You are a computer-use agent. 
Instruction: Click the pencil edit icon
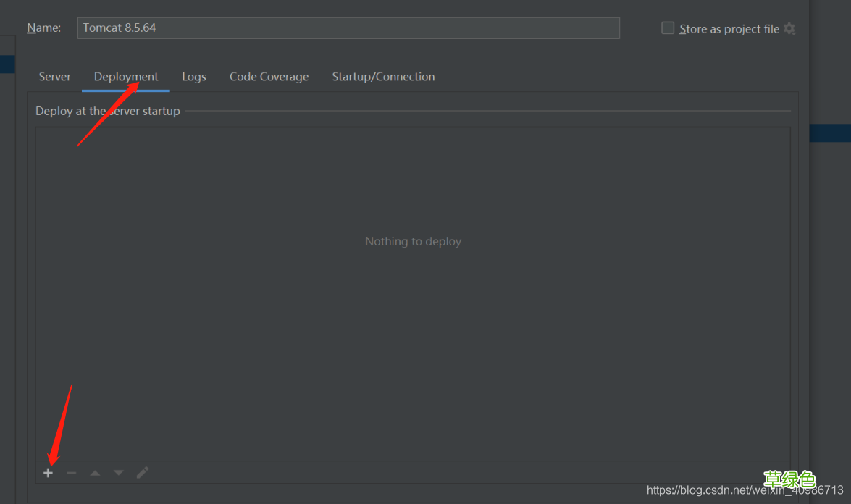click(142, 473)
